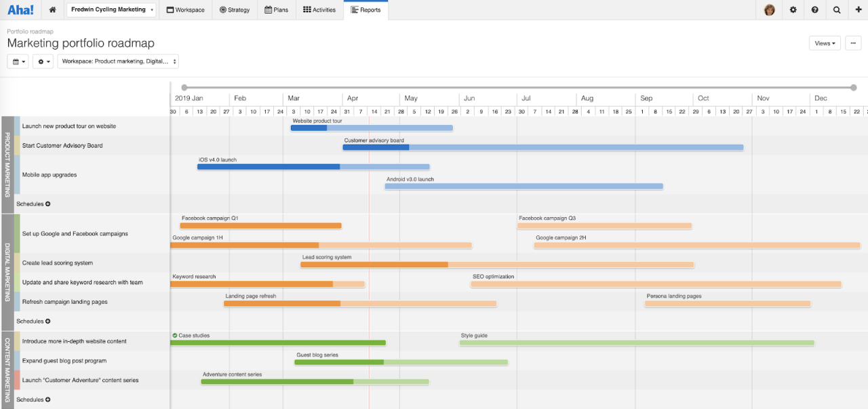Open the calendar timeframe picker below the title

click(17, 61)
